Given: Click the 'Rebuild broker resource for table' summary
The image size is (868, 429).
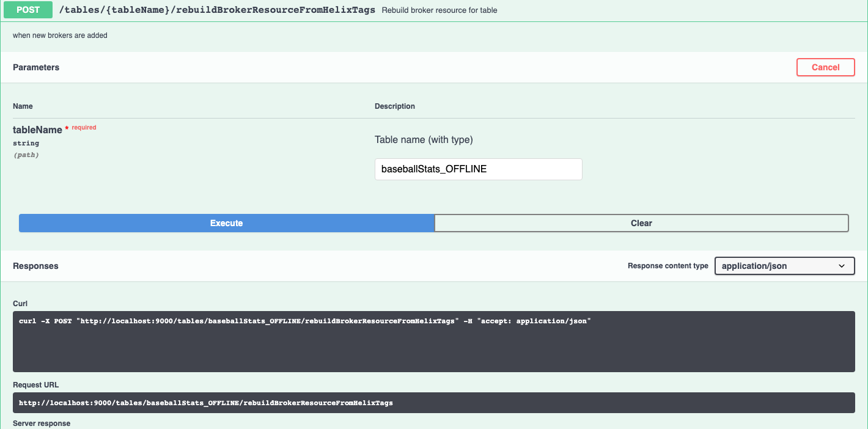Looking at the screenshot, I should (x=439, y=10).
